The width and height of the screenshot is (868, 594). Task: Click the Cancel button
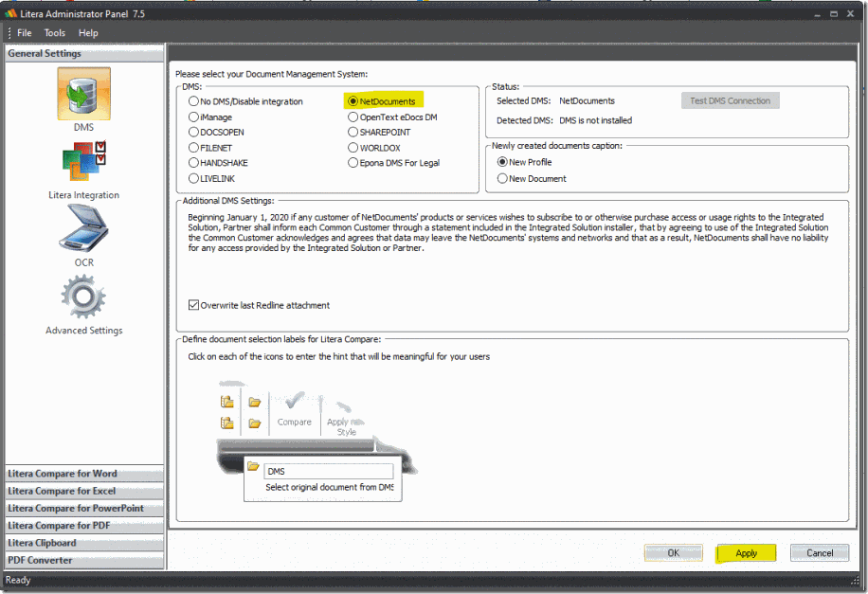tap(820, 552)
